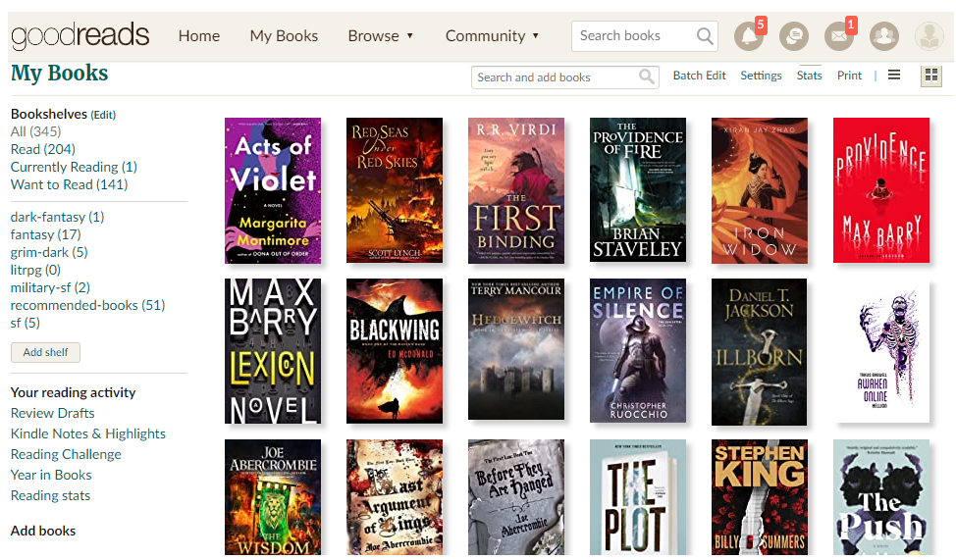
Task: Open Year in Books
Action: click(51, 476)
